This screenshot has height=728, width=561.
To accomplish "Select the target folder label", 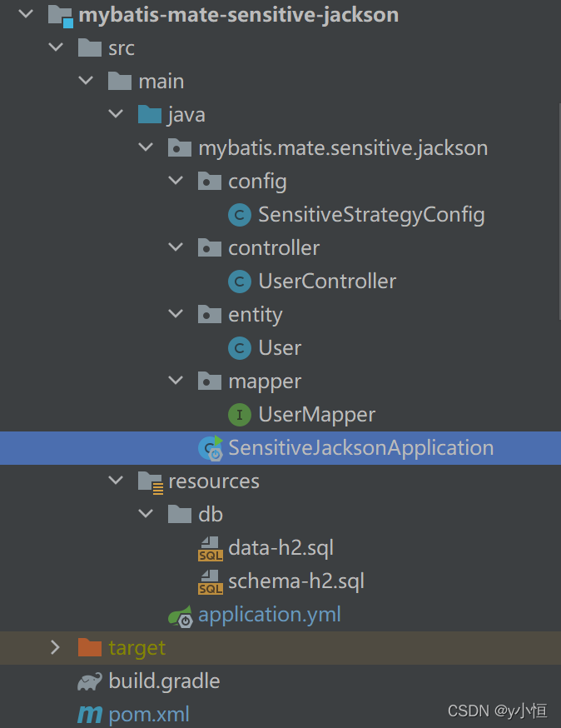I will click(x=137, y=648).
